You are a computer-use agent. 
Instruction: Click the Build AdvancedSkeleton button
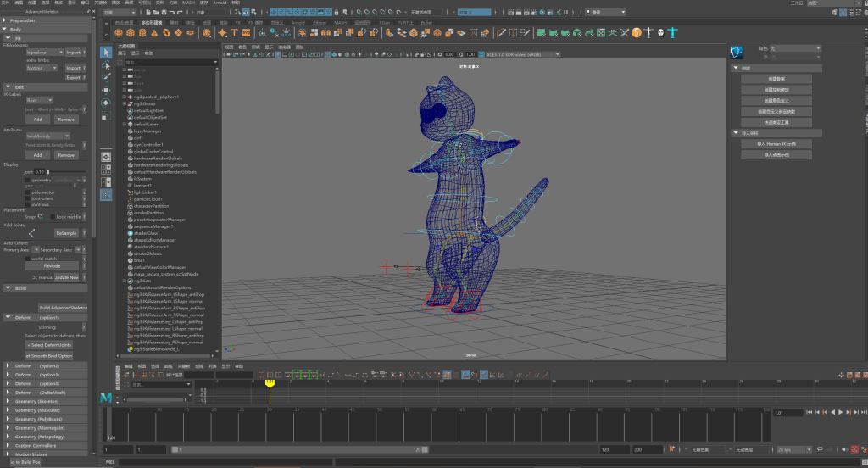click(x=63, y=307)
